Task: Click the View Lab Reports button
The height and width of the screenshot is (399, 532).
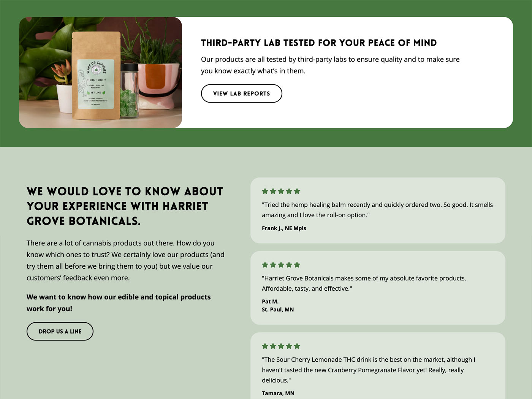Action: pyautogui.click(x=241, y=93)
